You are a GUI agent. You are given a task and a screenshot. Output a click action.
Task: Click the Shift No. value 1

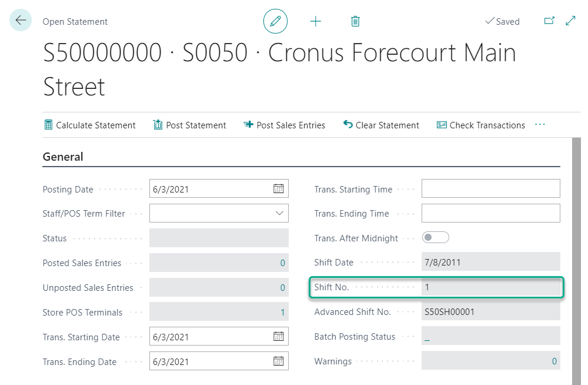[x=491, y=287]
